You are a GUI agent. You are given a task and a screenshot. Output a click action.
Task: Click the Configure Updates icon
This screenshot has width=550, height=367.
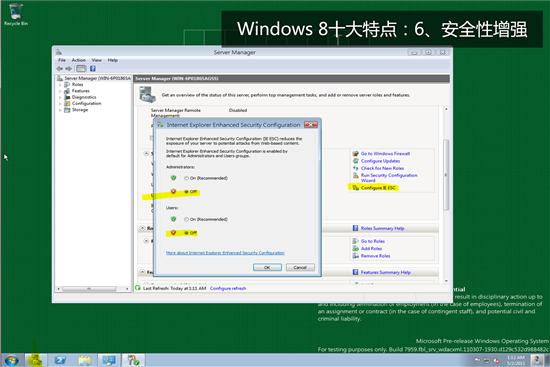tap(356, 161)
